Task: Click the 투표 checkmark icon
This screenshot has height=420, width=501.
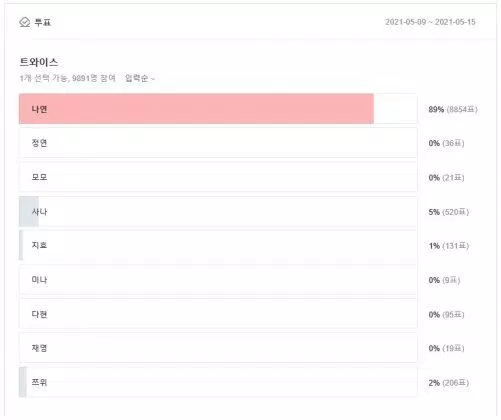Action: pyautogui.click(x=25, y=22)
